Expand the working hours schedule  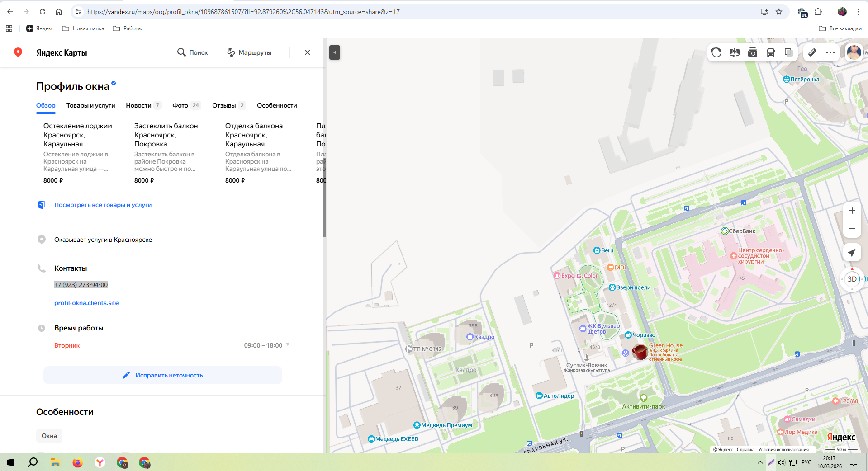(288, 345)
